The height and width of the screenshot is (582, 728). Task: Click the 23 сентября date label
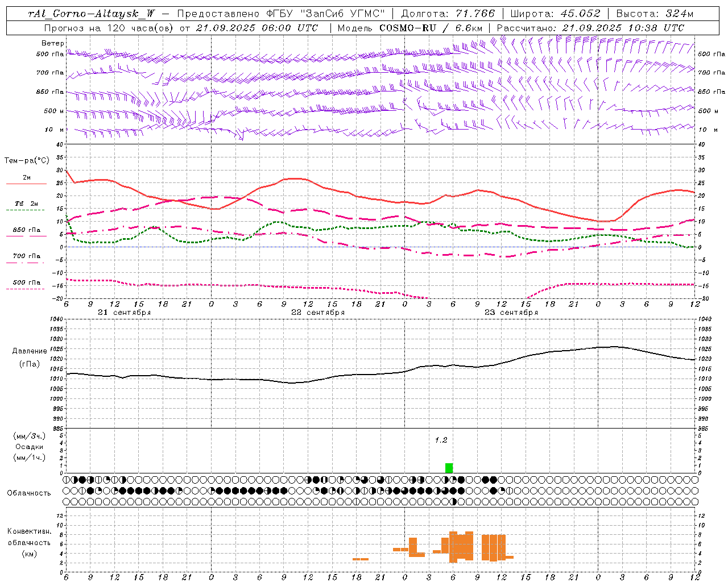point(511,313)
